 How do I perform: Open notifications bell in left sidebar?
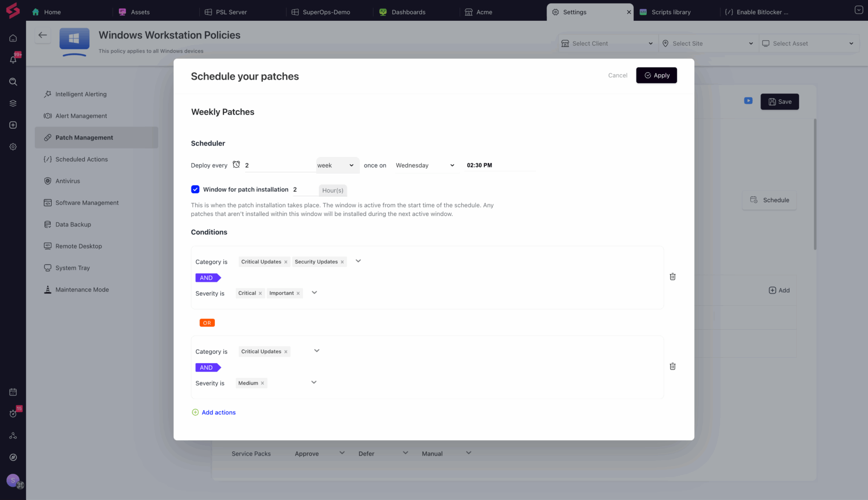(13, 60)
